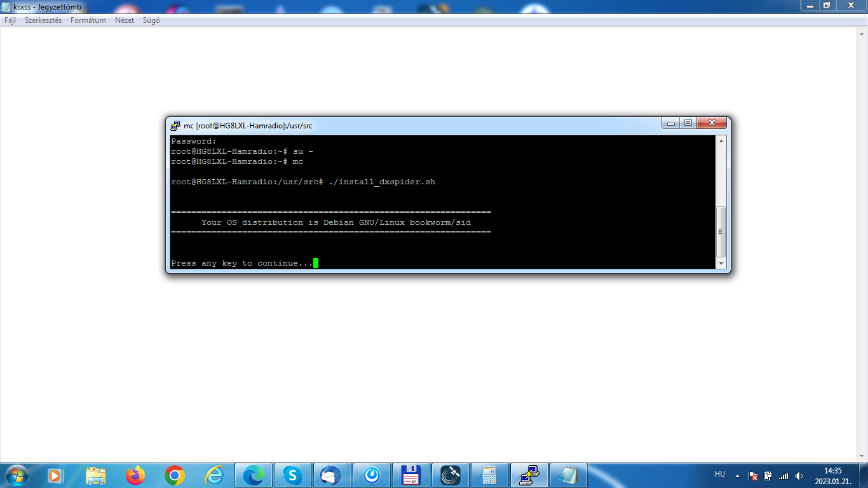Image resolution: width=868 pixels, height=488 pixels.
Task: Click the PuTTY scrollbar down arrow
Action: pos(721,263)
